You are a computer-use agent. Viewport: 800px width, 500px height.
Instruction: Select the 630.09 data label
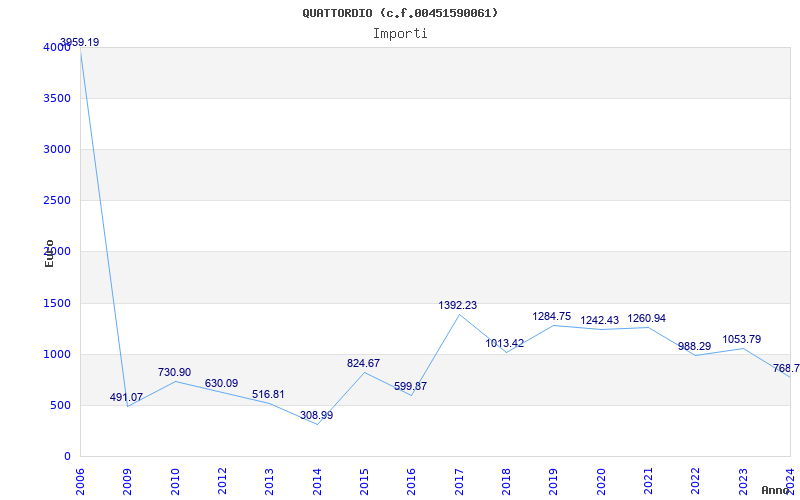(221, 383)
